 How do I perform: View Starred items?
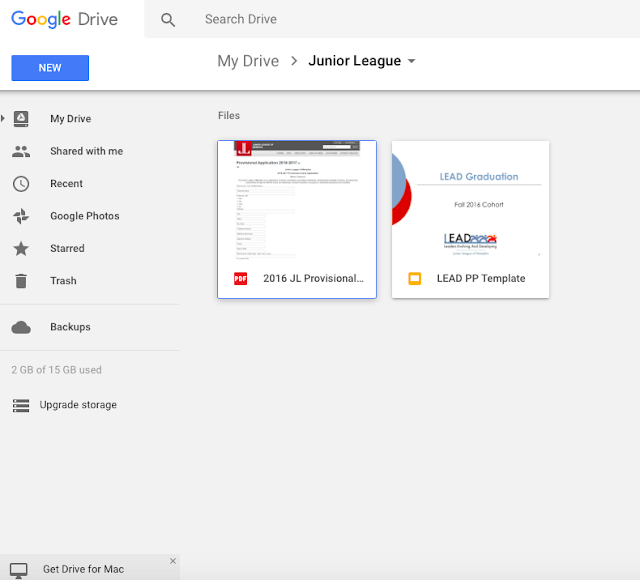67,248
